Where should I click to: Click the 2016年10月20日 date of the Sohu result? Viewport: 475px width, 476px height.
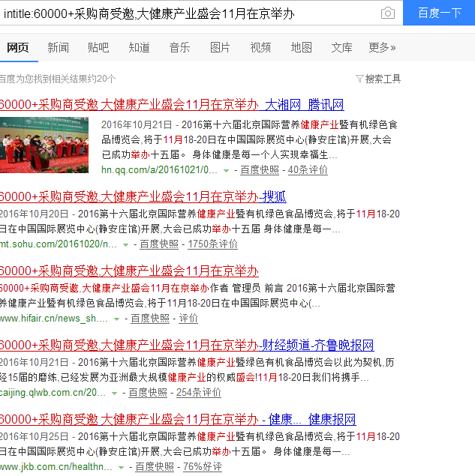(x=34, y=214)
